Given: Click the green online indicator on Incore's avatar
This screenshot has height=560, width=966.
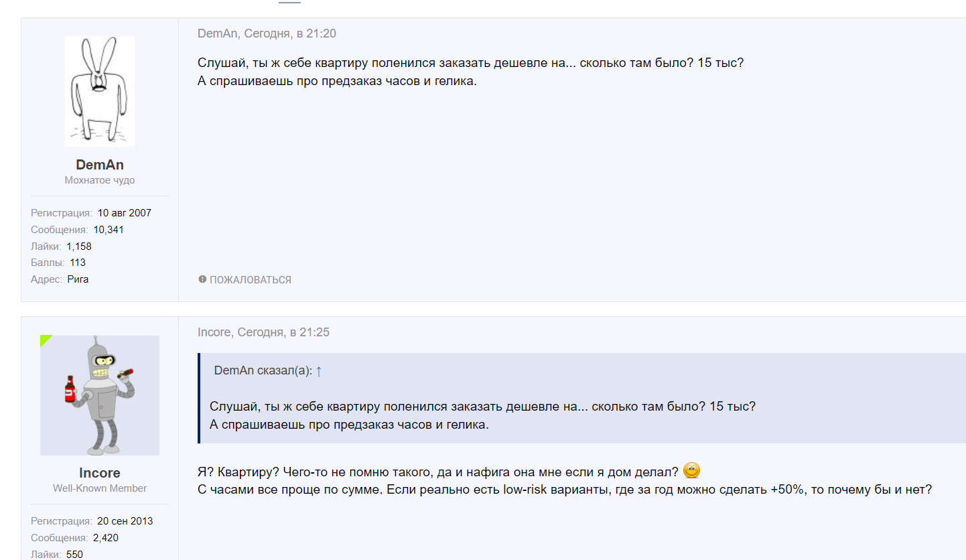Looking at the screenshot, I should point(45,340).
